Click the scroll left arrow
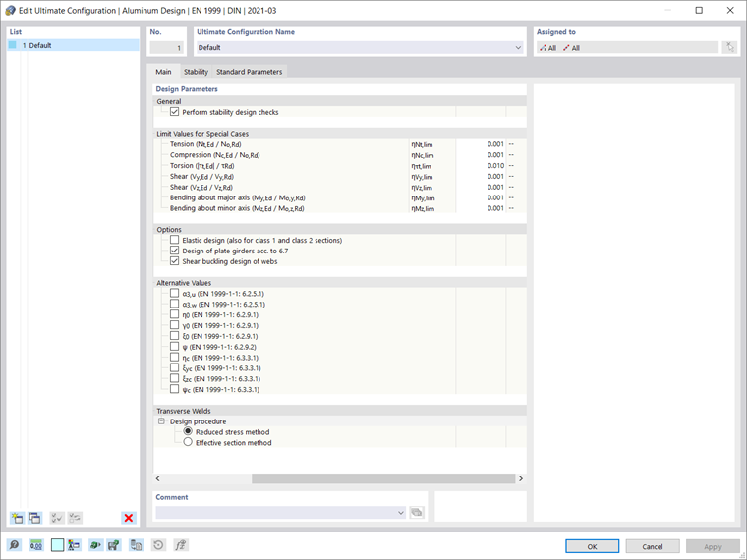This screenshot has height=560, width=747. 158,478
